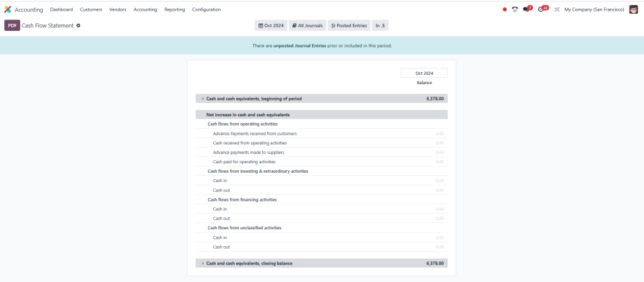Select Advance payments made to suppliers row
644x282 pixels.
tap(321, 153)
